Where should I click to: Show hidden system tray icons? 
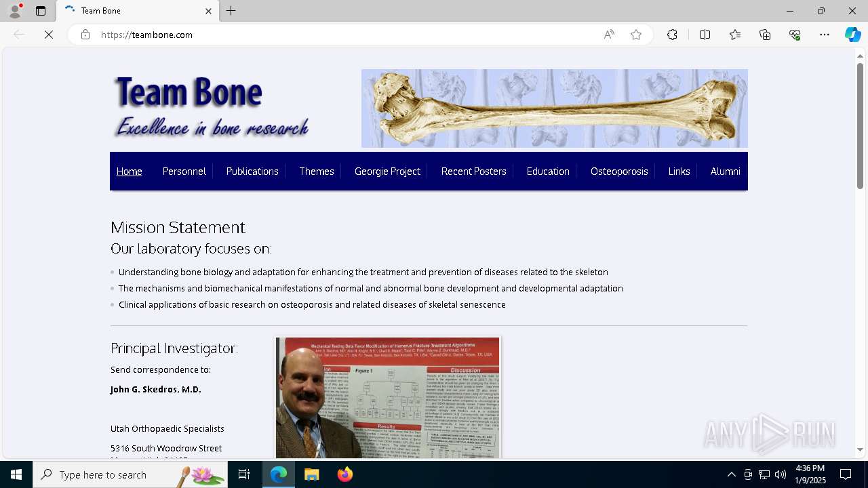pyautogui.click(x=731, y=474)
